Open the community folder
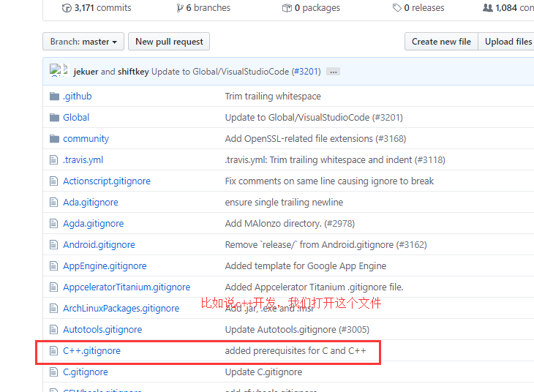This screenshot has width=534, height=392. point(86,139)
